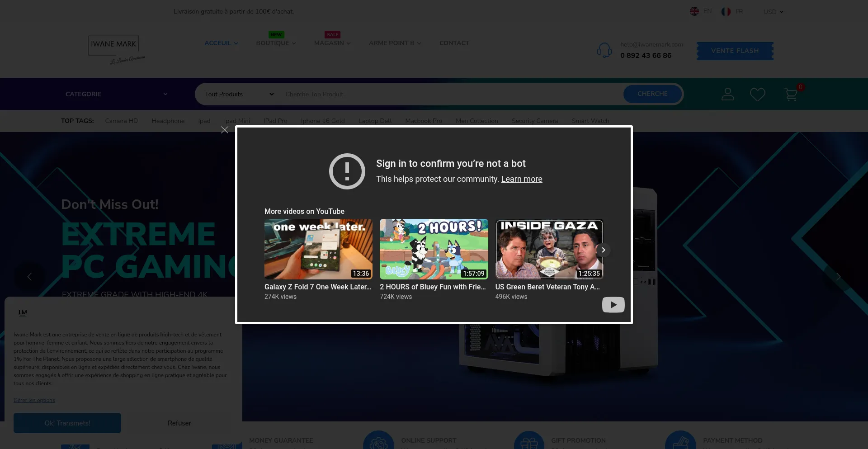The height and width of the screenshot is (449, 868).
Task: Select Smart Watch top tag
Action: (x=590, y=121)
